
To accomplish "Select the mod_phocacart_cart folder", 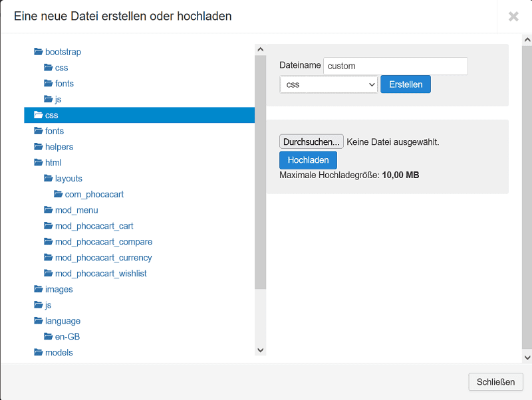I will (94, 226).
